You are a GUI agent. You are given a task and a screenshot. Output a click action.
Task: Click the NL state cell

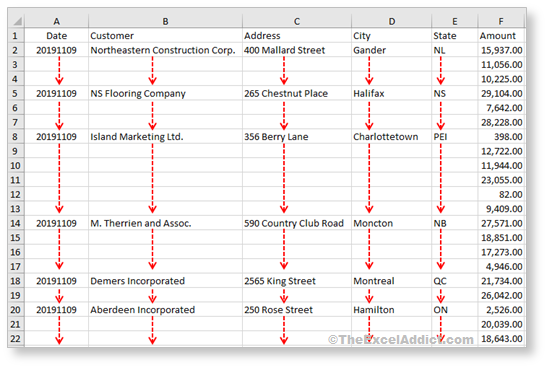pos(455,50)
